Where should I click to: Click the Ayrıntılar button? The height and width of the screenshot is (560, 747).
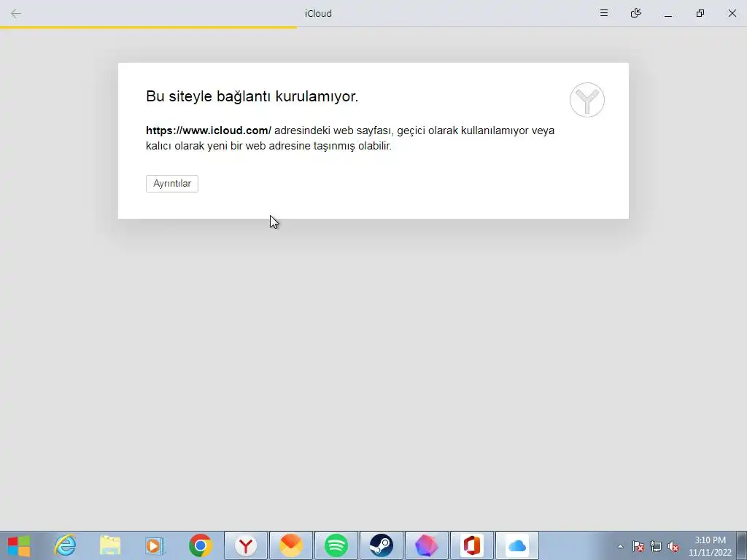[172, 183]
